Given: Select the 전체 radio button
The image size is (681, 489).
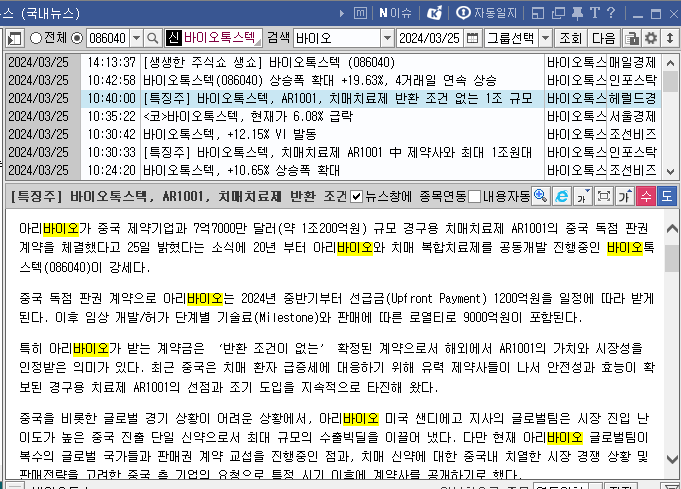Looking at the screenshot, I should tap(36, 38).
